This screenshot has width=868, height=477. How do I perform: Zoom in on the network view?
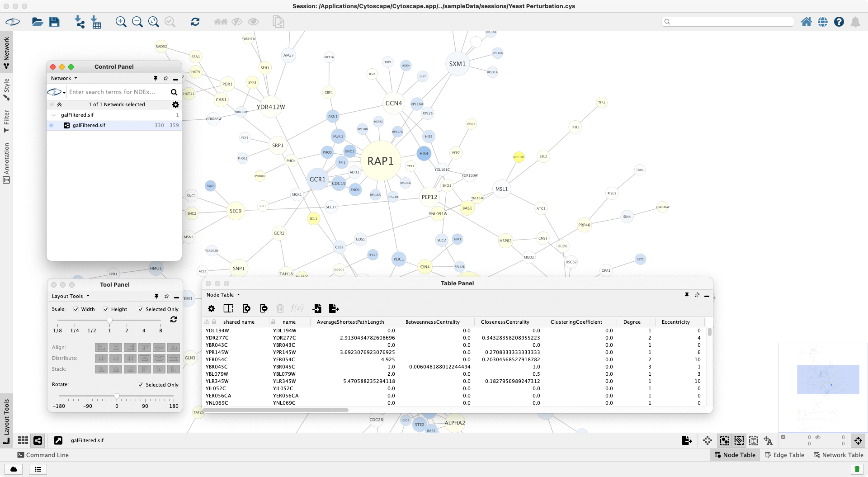[x=121, y=22]
